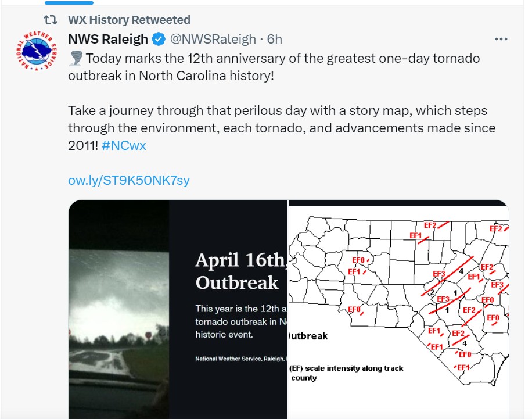532x419 pixels.
Task: Click the tornado emoji in tweet
Action: [76, 58]
